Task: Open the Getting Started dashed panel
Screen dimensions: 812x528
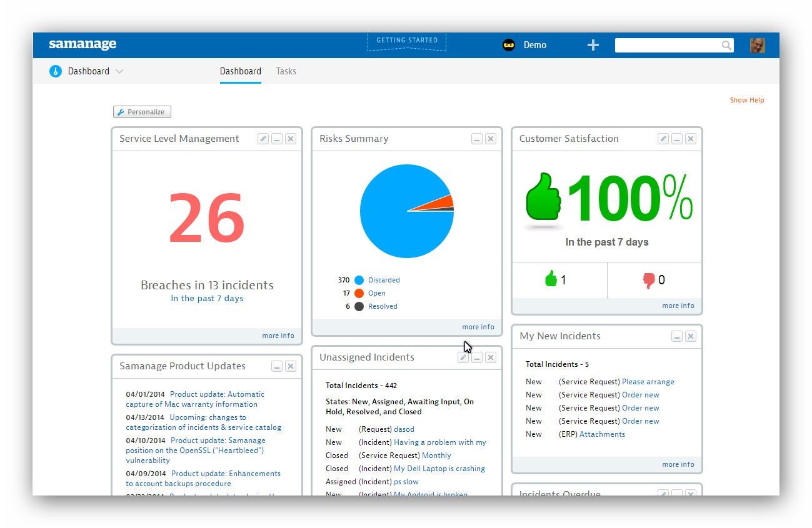Action: pyautogui.click(x=407, y=41)
